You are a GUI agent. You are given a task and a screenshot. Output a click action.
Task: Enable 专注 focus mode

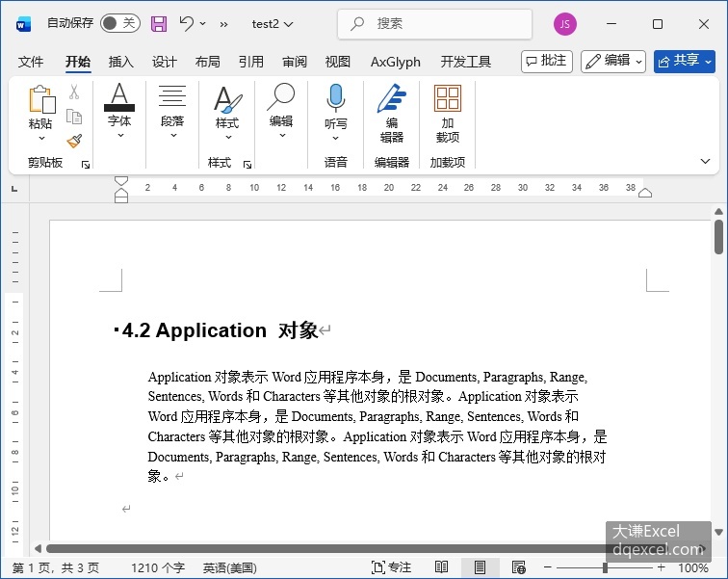click(391, 567)
